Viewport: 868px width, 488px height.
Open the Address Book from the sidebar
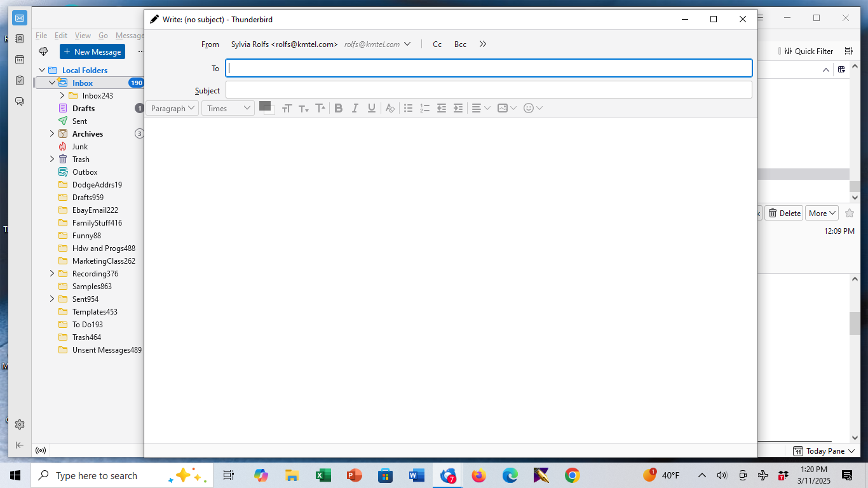20,39
